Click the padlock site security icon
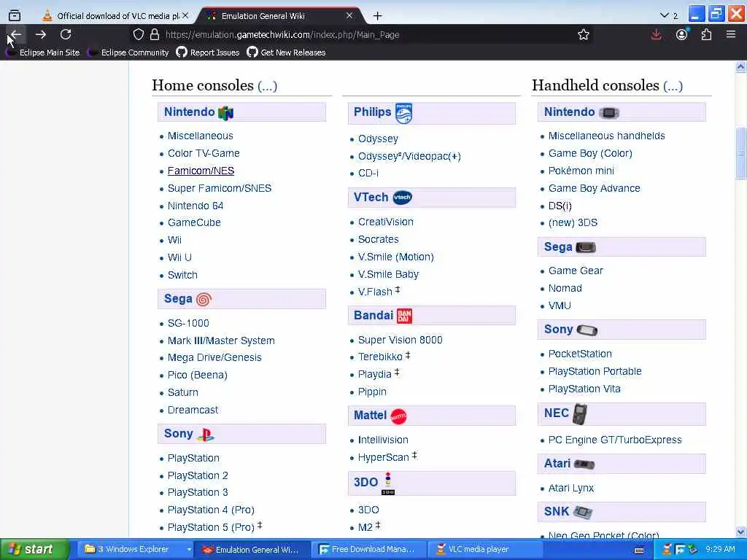 point(155,34)
